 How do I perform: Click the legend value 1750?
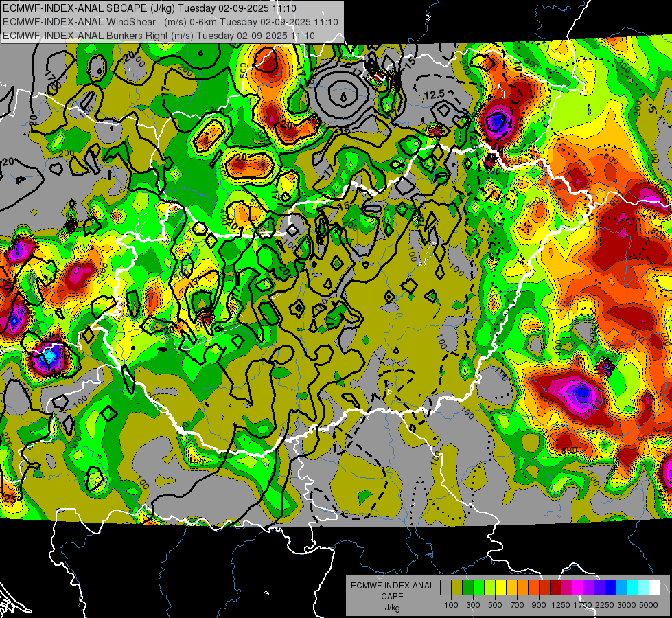pos(583,605)
